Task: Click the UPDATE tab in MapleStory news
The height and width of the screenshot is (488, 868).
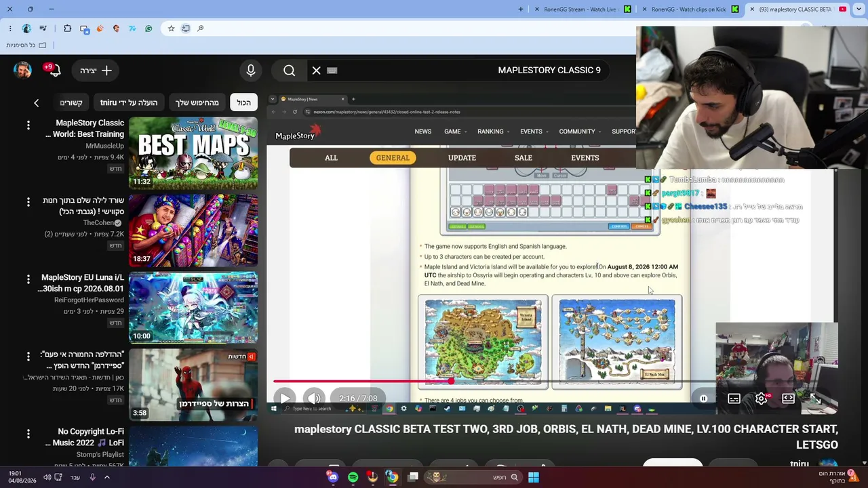Action: 462,158
